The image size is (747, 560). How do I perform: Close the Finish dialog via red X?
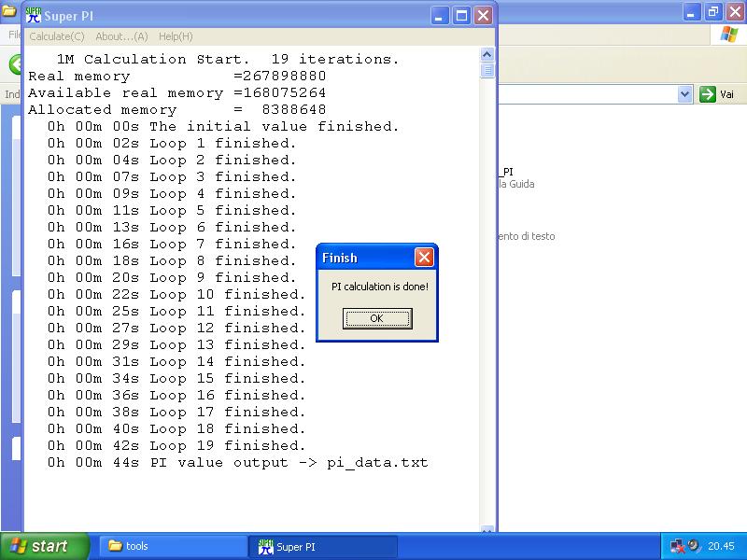424,258
